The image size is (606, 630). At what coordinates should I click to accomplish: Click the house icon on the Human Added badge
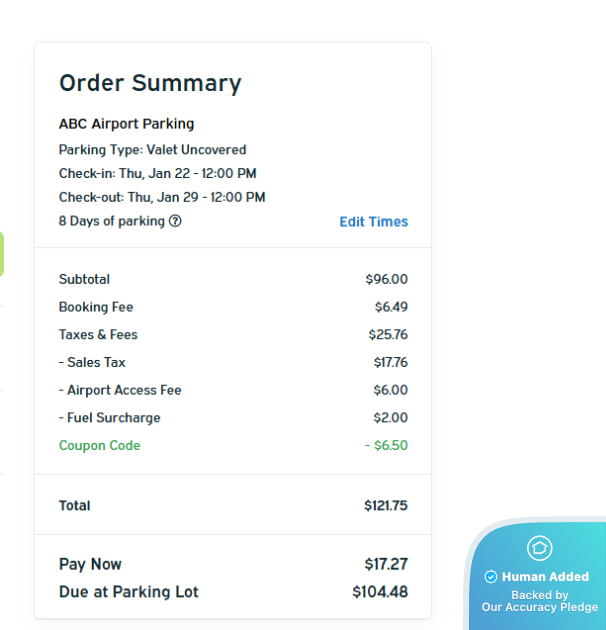tap(540, 548)
